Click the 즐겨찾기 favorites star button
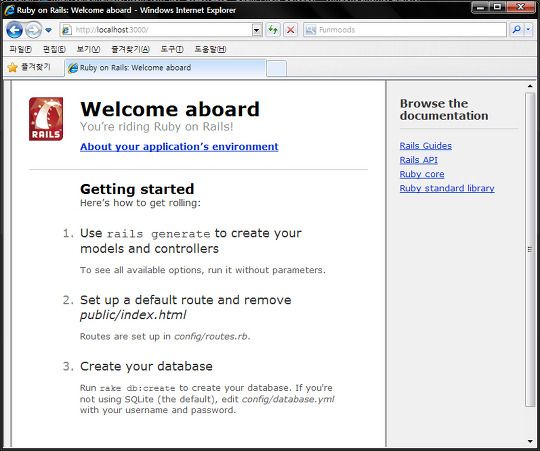Screen dimensions: 540x451 tap(29, 67)
